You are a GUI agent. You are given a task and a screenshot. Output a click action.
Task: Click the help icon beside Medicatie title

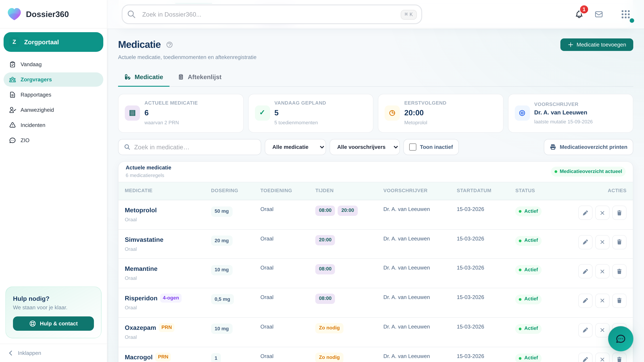coord(169,45)
